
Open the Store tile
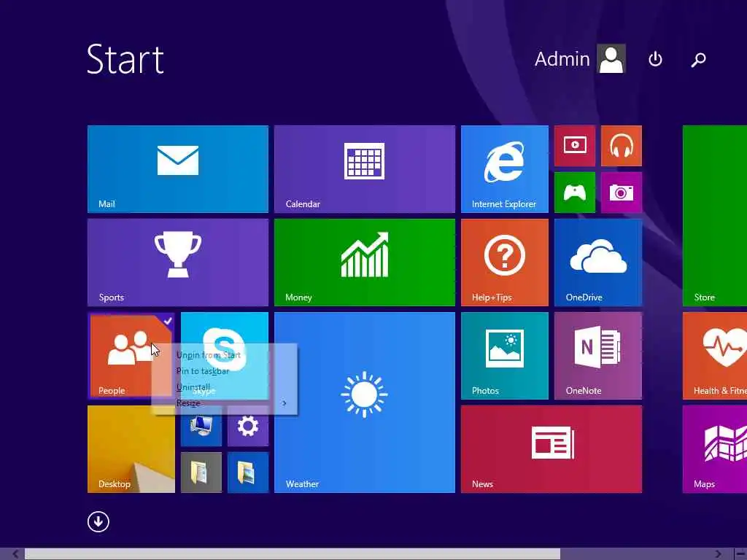tap(715, 216)
